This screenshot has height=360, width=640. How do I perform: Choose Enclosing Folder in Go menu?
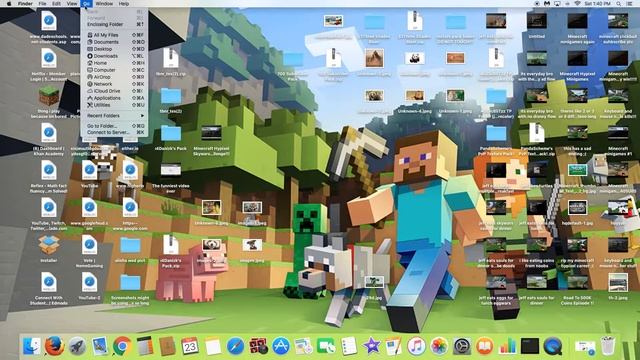[x=114, y=24]
